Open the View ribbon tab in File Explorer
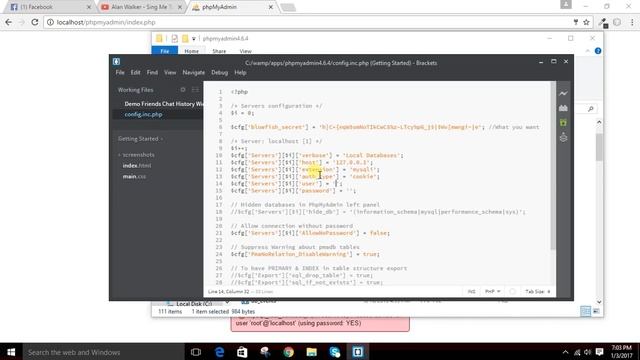Viewport: 640px width, 360px height. pyautogui.click(x=245, y=51)
